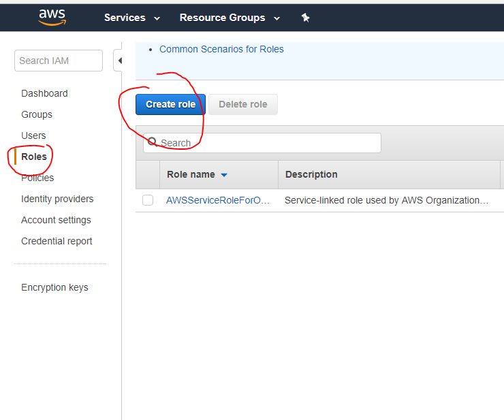Image resolution: width=504 pixels, height=420 pixels.
Task: Open the Resource Groups dropdown
Action: [230, 18]
